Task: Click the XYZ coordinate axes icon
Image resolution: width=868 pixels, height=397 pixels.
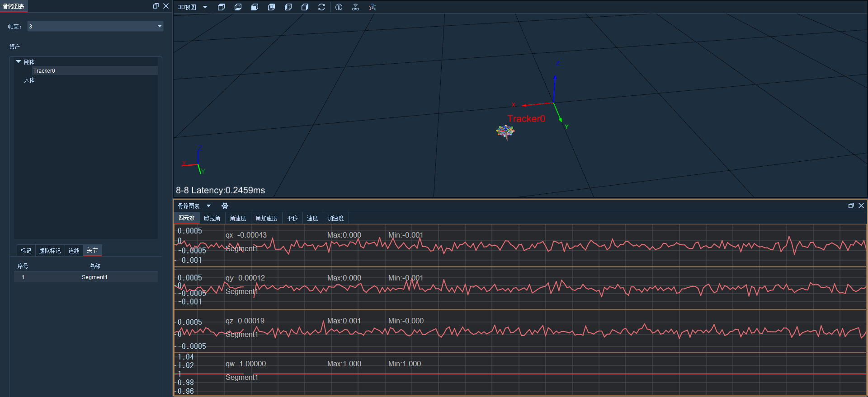Action: click(x=372, y=7)
